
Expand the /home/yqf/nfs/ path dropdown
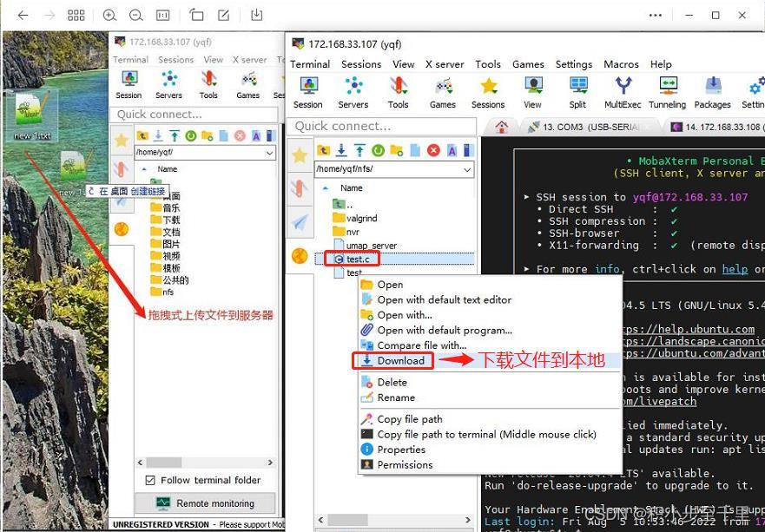[467, 170]
